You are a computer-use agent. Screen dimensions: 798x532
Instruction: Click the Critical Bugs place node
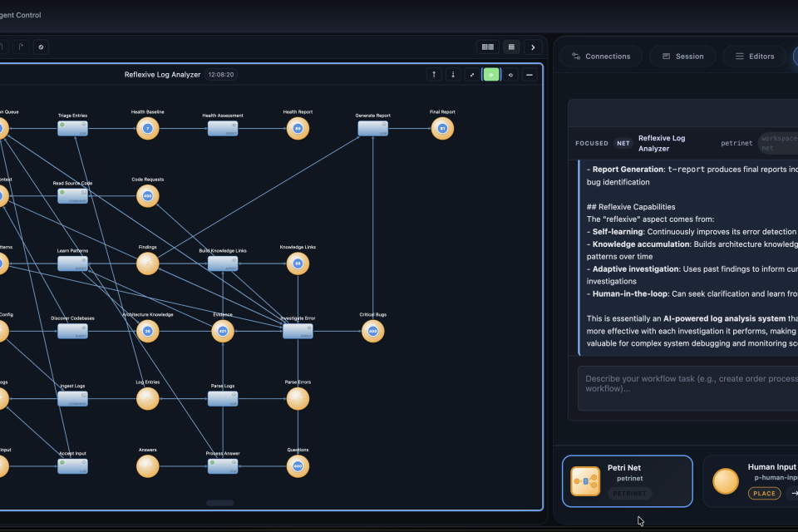click(x=372, y=331)
